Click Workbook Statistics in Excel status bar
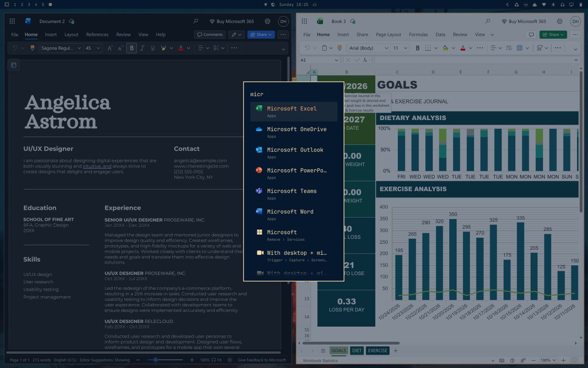 [x=320, y=361]
